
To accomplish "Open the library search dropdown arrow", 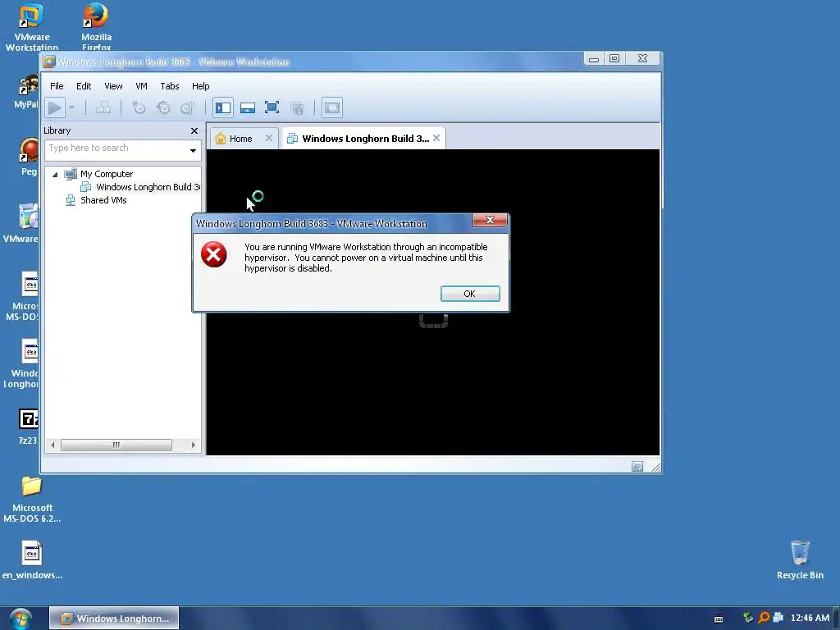I will [193, 151].
